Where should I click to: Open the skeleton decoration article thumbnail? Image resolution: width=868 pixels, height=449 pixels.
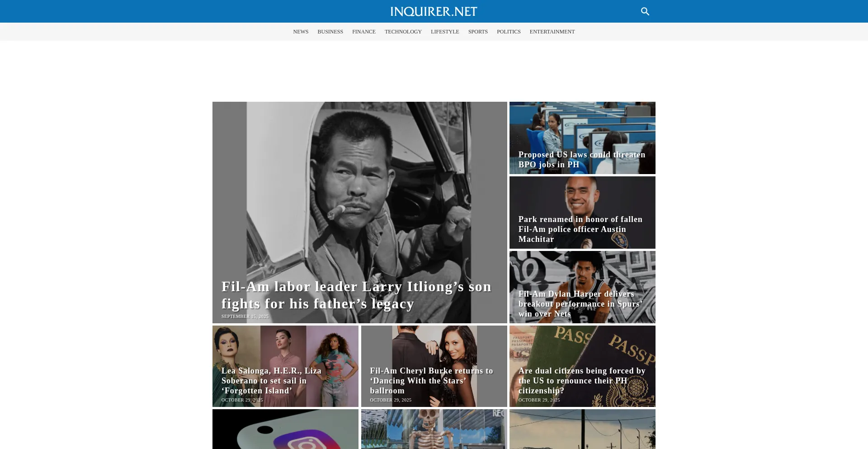434,429
